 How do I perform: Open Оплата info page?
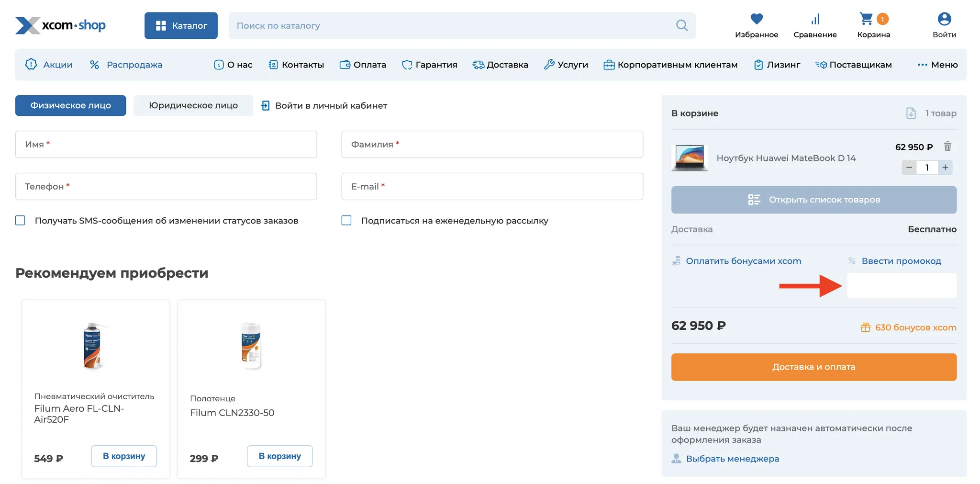pos(363,65)
